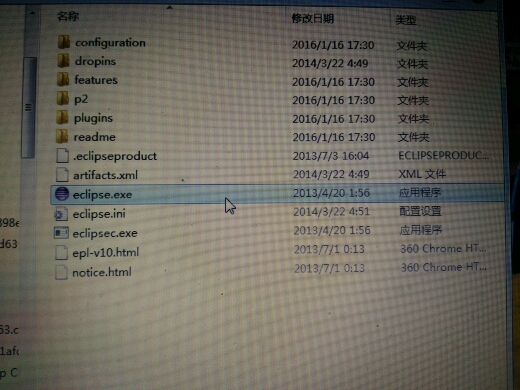Sort by the 名称 column header
Image resolution: width=520 pixels, height=390 pixels.
tap(68, 16)
